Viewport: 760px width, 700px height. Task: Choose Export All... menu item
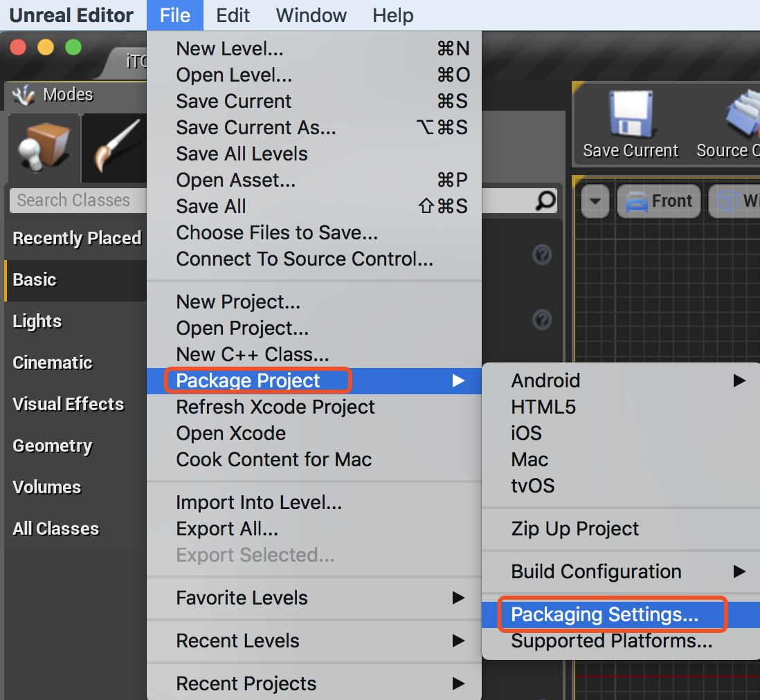point(314,528)
